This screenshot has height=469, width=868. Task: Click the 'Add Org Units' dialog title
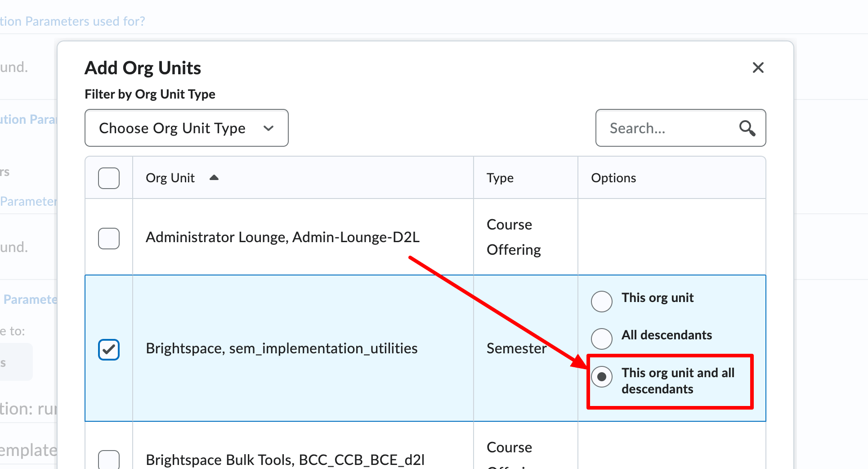tap(143, 68)
